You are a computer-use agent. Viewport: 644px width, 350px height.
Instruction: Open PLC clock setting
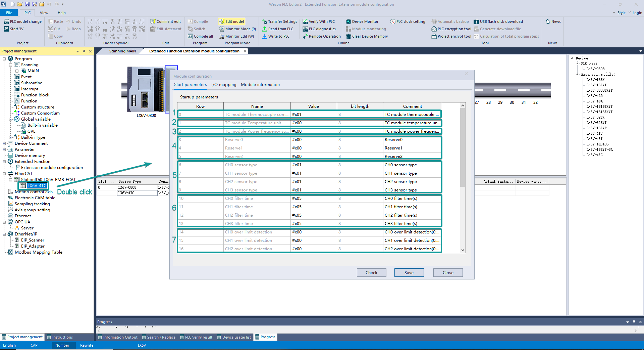pos(408,21)
